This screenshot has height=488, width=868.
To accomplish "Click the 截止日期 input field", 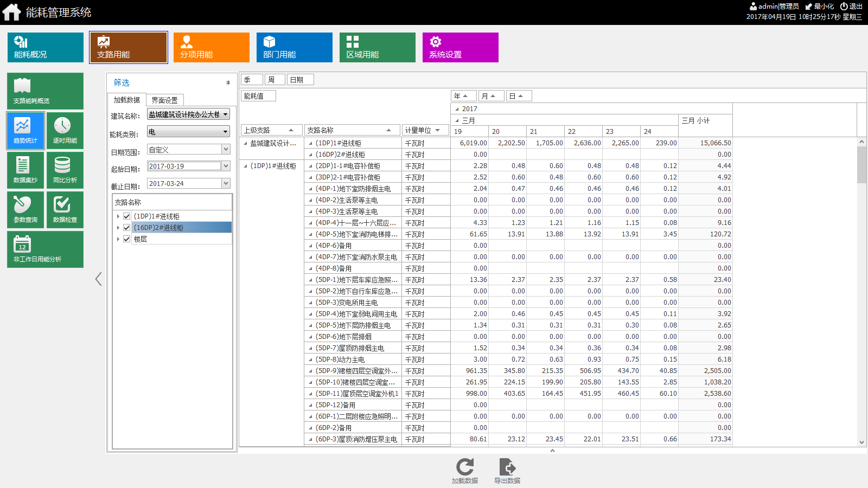I will click(184, 183).
